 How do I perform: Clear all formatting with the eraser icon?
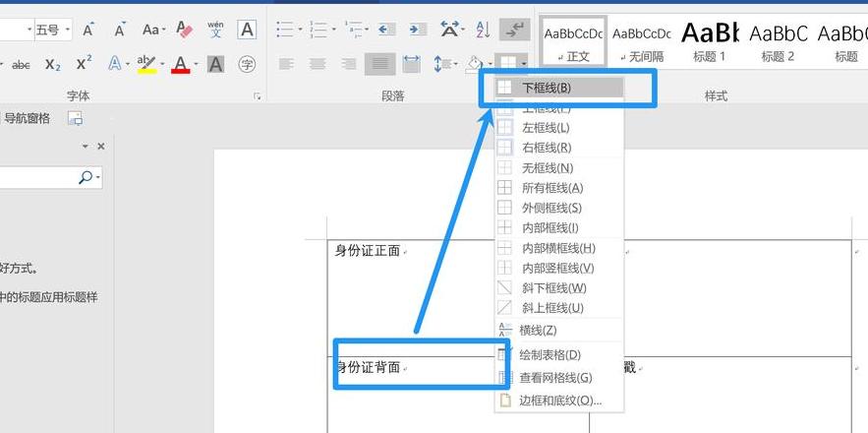tap(184, 30)
